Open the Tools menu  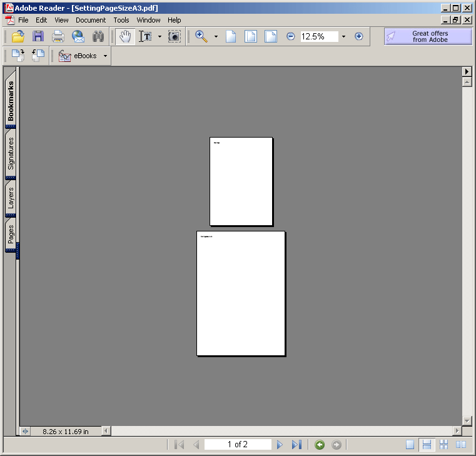tap(121, 20)
